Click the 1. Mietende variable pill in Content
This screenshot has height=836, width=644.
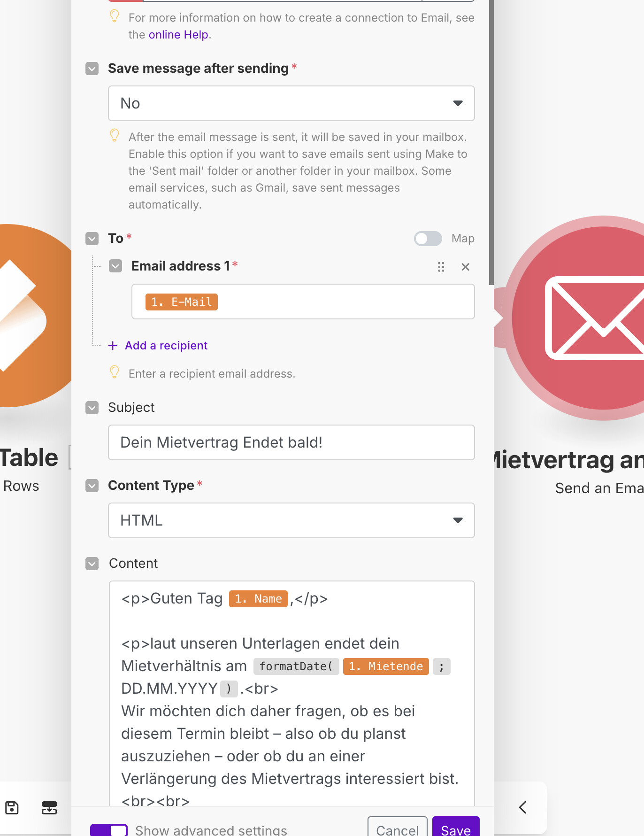tap(385, 666)
